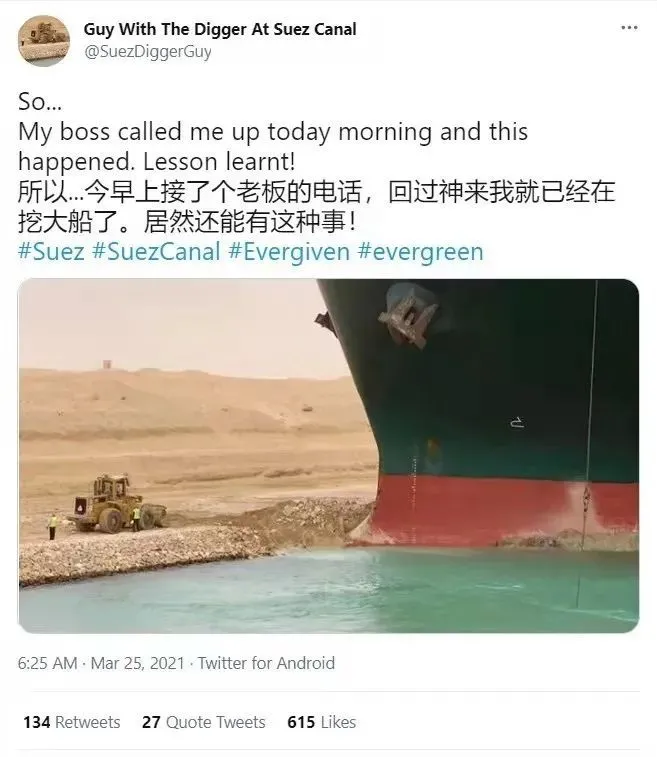
Task: Click the digger vehicle in photo
Action: point(117,505)
